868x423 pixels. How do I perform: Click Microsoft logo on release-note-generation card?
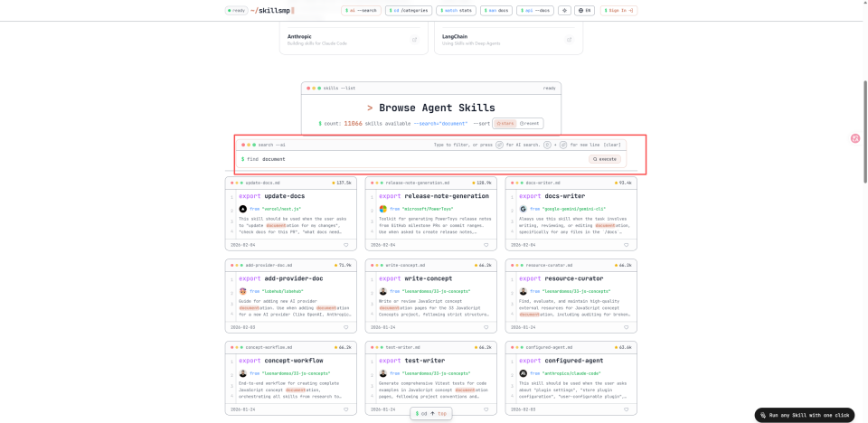382,209
